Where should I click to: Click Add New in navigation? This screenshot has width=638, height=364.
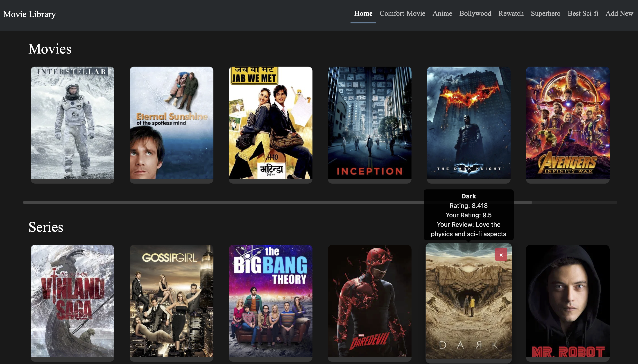[x=619, y=13]
